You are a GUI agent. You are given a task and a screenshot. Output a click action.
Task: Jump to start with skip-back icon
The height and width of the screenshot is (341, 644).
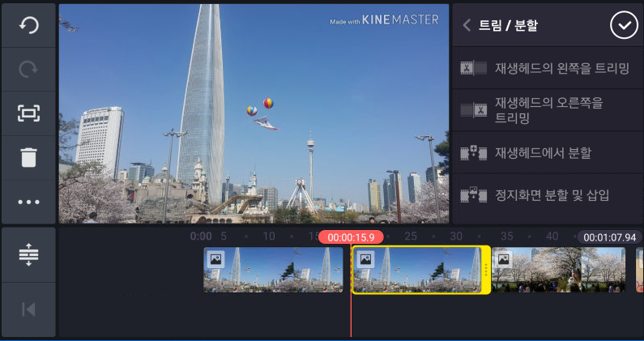pos(28,309)
